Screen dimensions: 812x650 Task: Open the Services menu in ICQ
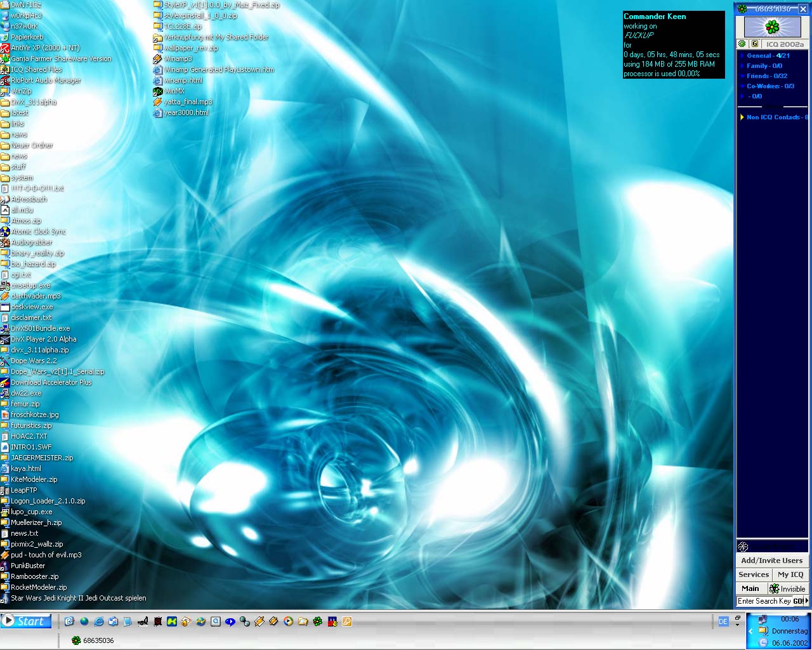[753, 574]
